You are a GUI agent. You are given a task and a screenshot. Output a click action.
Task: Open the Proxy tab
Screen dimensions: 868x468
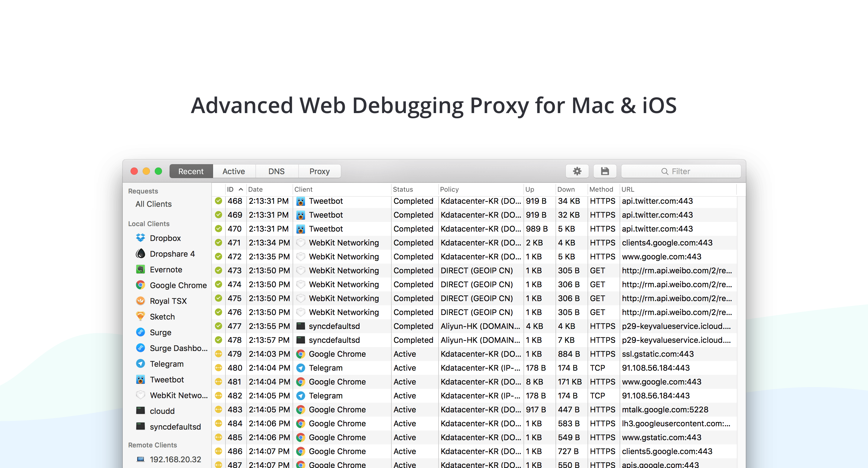[x=319, y=171]
